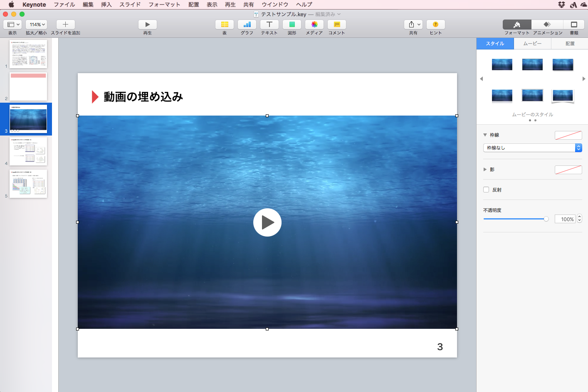Click the 不透明度 opacity slider
Image resolution: width=588 pixels, height=392 pixels.
[516, 219]
